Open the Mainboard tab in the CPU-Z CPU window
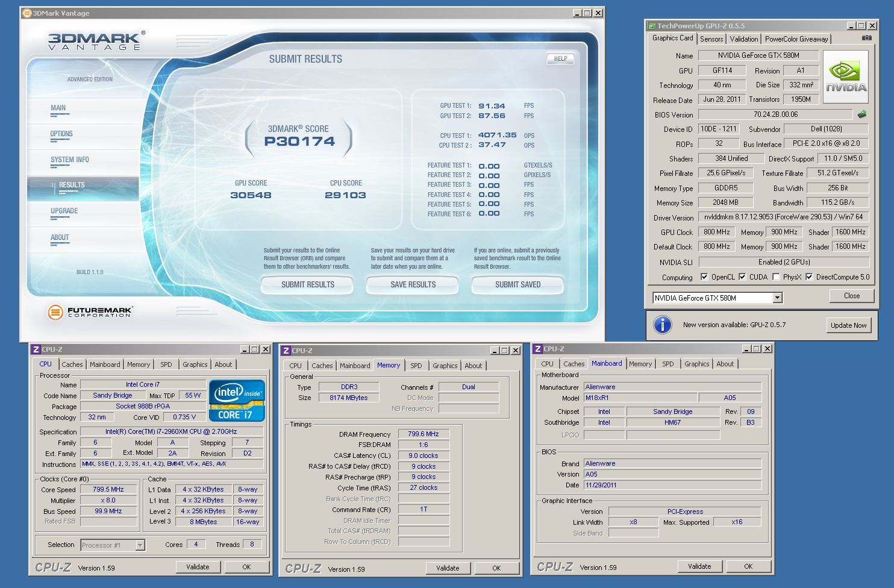Screen dimensions: 894x588 pyautogui.click(x=105, y=364)
